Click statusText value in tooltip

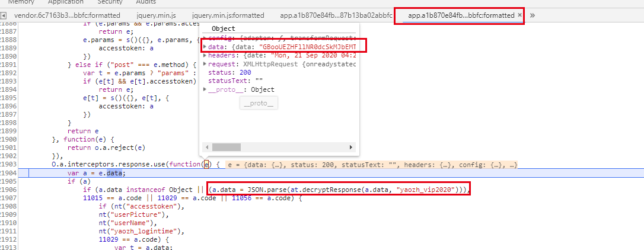(x=259, y=81)
